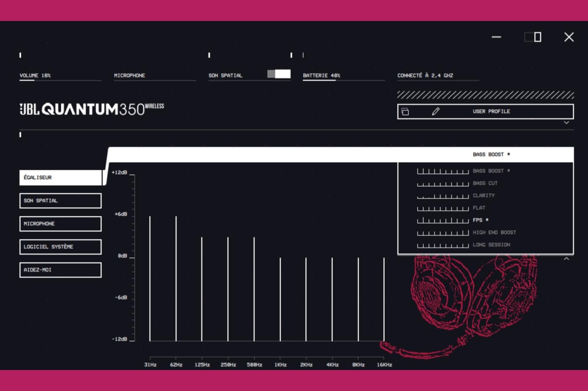The image size is (588, 391).
Task: Select the Flat preset
Action: (479, 208)
